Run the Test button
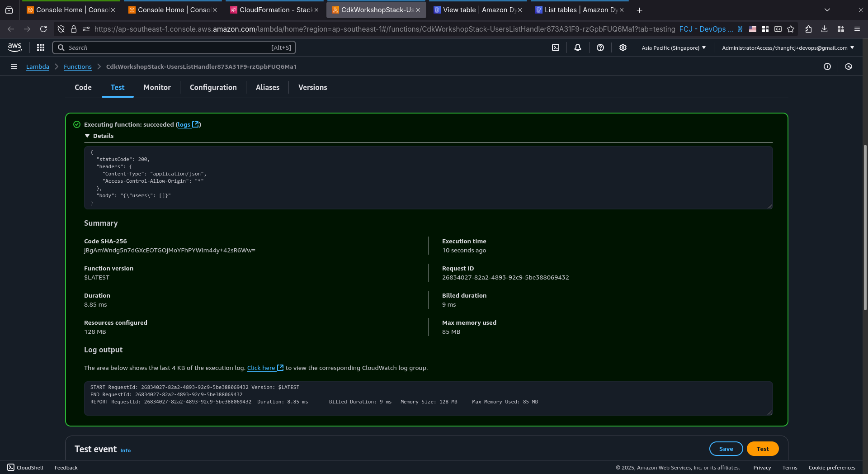The width and height of the screenshot is (868, 474). (x=763, y=449)
